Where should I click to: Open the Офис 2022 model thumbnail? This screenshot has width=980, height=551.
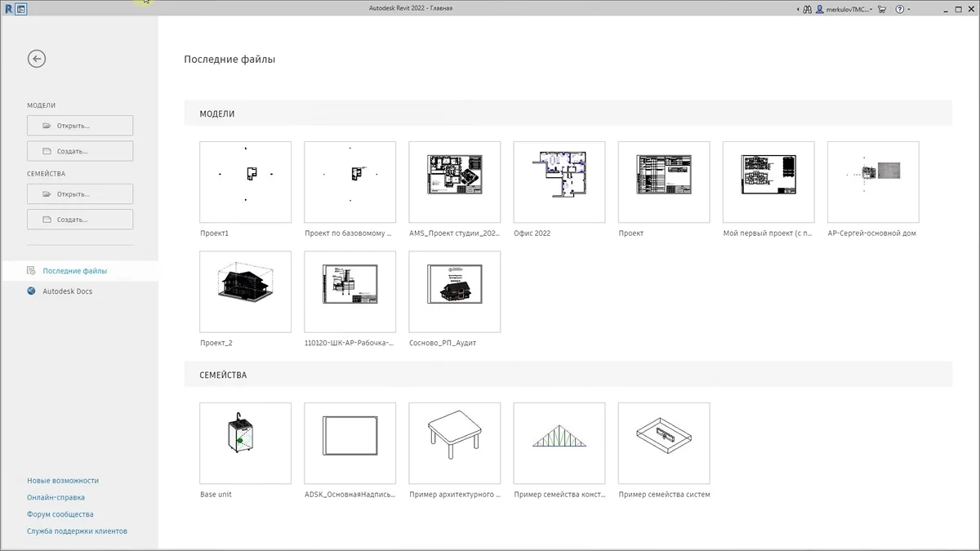click(x=559, y=182)
